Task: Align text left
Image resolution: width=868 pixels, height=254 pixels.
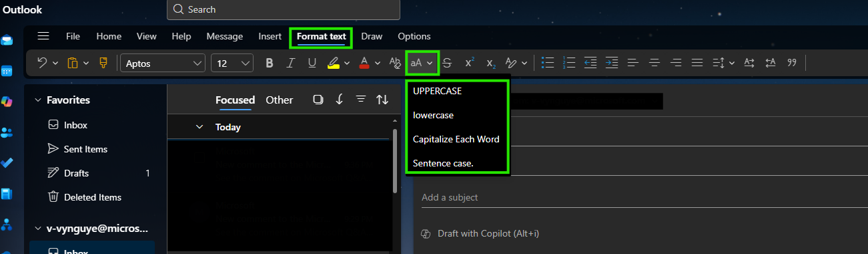Action: point(633,63)
